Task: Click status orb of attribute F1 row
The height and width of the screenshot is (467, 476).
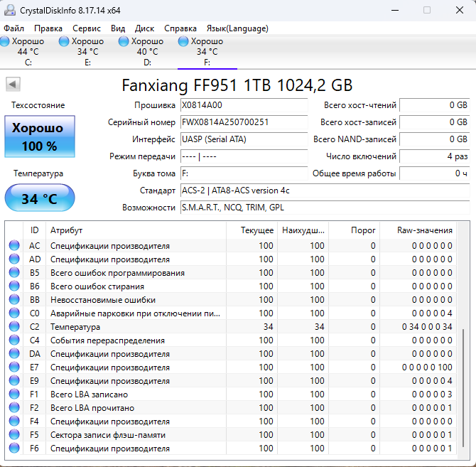Action: [14, 394]
